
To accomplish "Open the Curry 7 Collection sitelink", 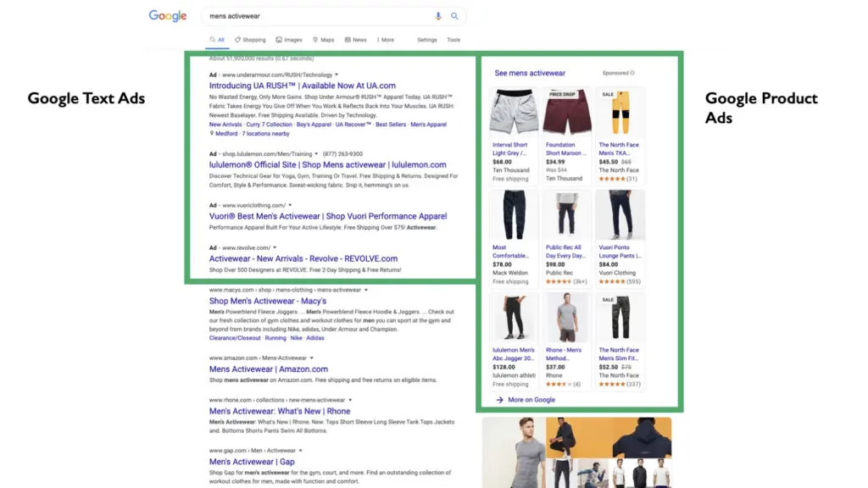I will (x=269, y=125).
